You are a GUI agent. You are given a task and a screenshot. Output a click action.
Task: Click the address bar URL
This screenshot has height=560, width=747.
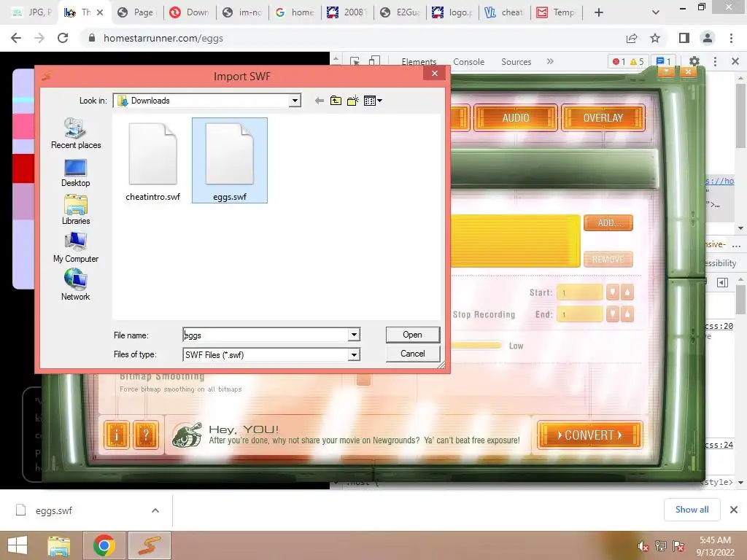click(x=163, y=38)
